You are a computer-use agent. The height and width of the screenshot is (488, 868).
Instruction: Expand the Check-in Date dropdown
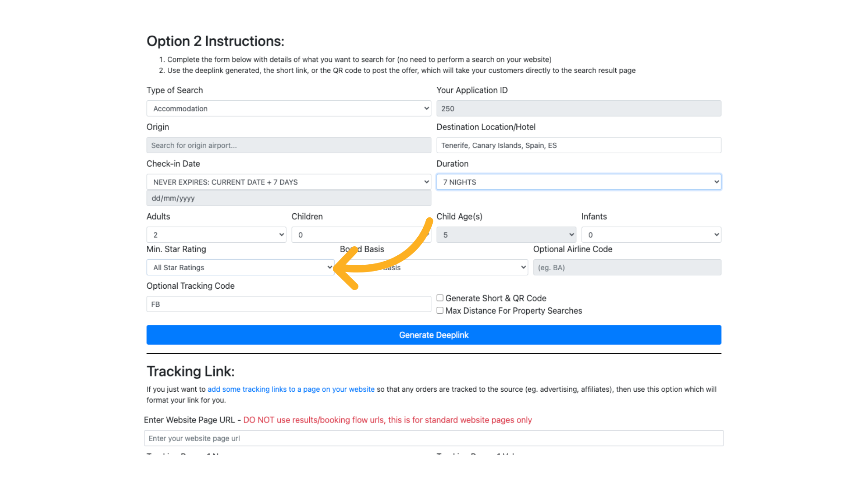[288, 182]
